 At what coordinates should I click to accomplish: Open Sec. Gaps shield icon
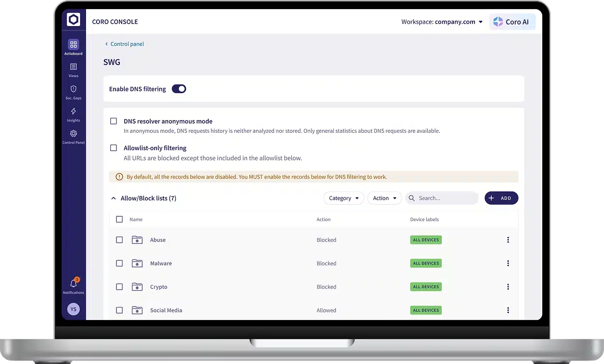pyautogui.click(x=73, y=89)
